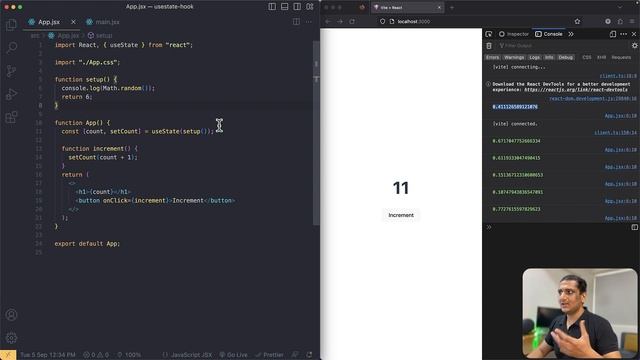
Task: Change the JavaScript JSX language mode
Action: point(191,355)
